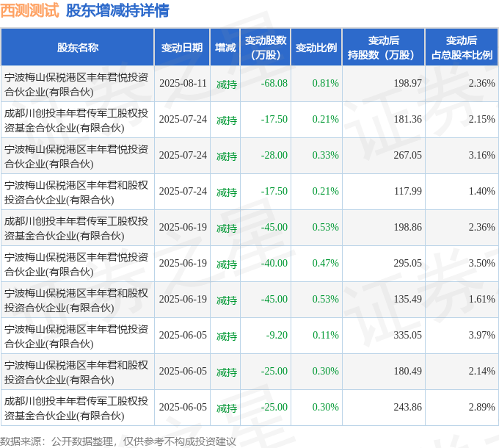Select the 2.14% total share ratio
This screenshot has height=448, width=499.
tap(481, 372)
